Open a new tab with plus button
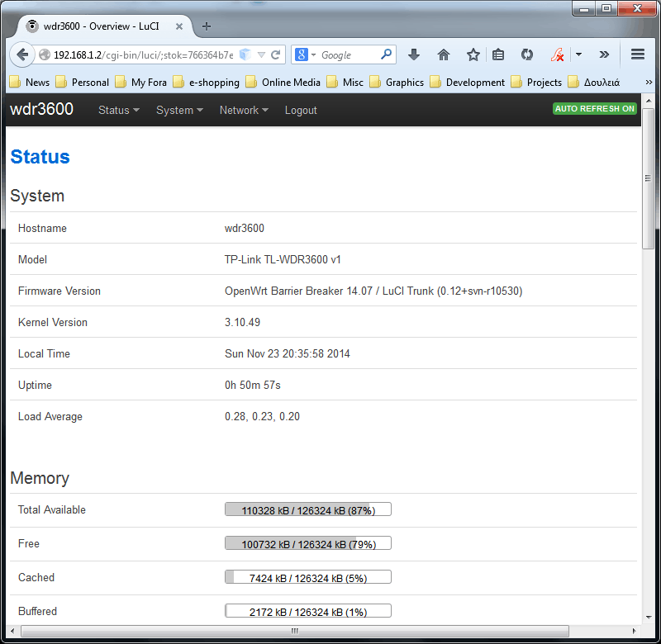The height and width of the screenshot is (644, 661). tap(206, 26)
